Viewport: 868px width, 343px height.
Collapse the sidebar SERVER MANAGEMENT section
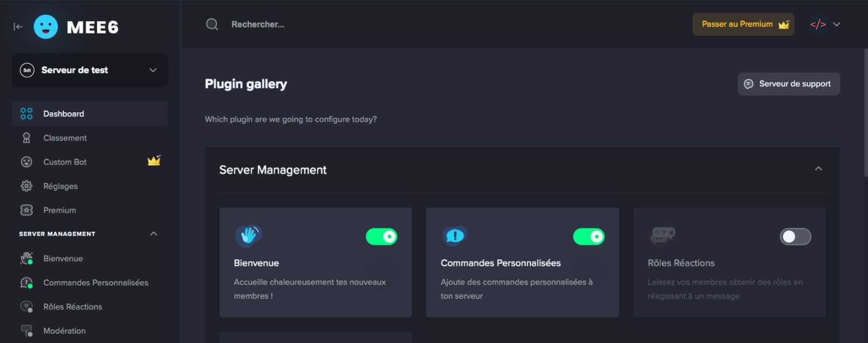pyautogui.click(x=154, y=233)
